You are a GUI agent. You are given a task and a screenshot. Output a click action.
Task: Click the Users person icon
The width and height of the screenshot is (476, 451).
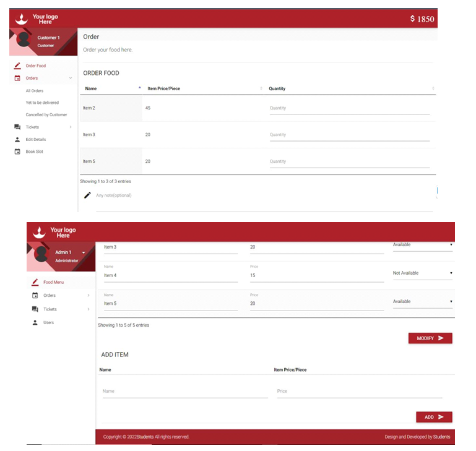[x=35, y=322]
